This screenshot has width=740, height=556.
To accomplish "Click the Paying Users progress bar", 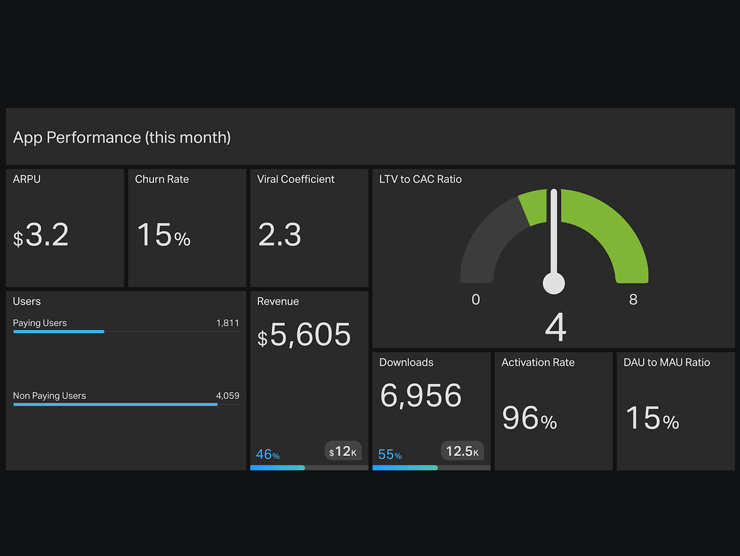I will click(126, 332).
